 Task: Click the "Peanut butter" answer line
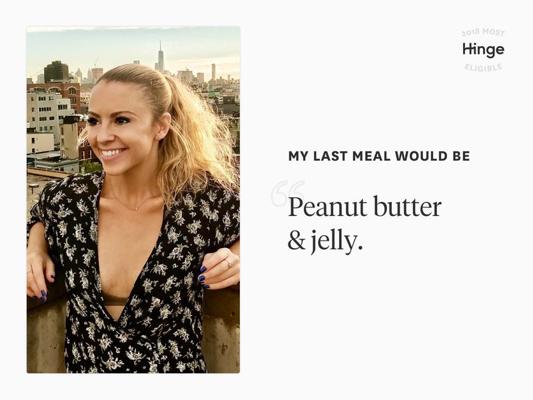364,207
